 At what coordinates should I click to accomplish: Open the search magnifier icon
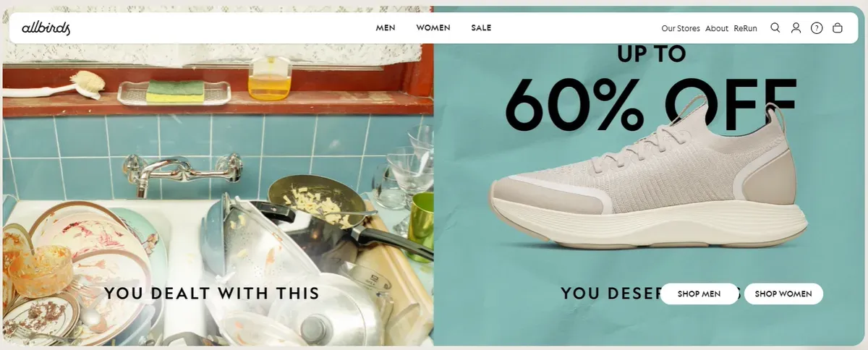click(775, 28)
